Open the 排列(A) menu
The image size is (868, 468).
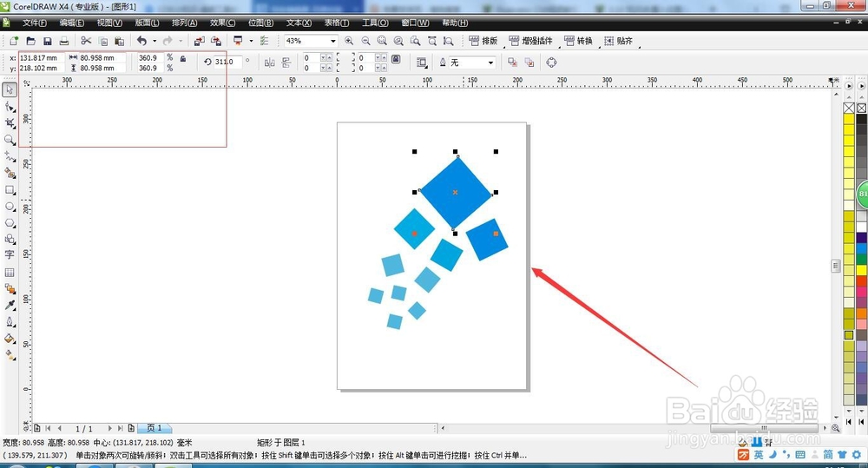[x=184, y=23]
